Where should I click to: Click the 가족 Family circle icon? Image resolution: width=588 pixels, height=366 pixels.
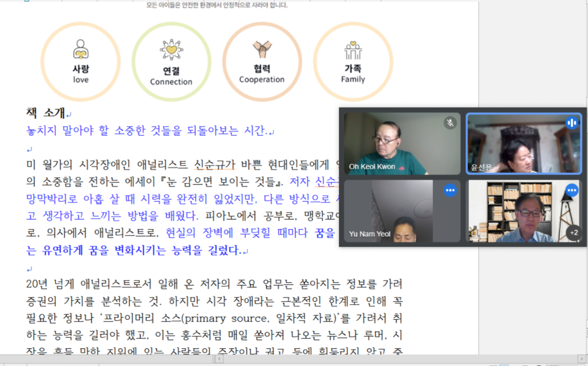coord(353,60)
